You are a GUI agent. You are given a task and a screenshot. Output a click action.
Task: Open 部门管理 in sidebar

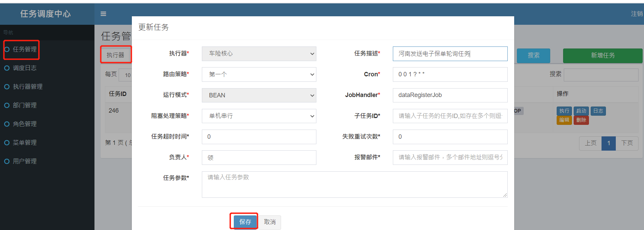25,106
